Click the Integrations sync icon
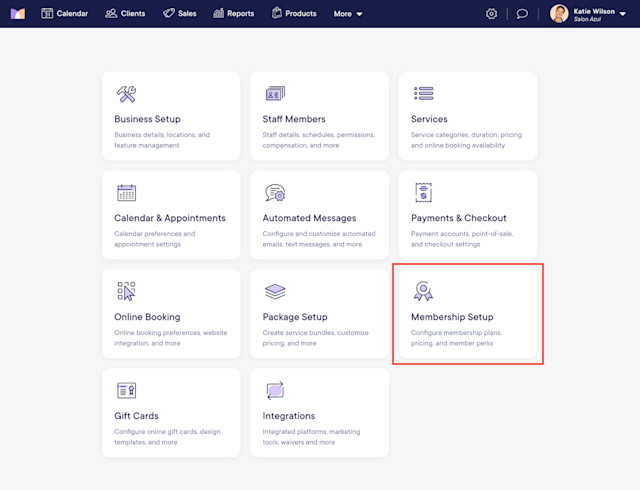 point(275,390)
